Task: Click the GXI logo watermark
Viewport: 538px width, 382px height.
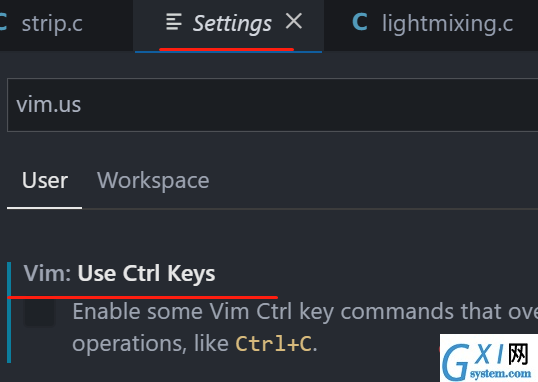Action: tap(489, 358)
